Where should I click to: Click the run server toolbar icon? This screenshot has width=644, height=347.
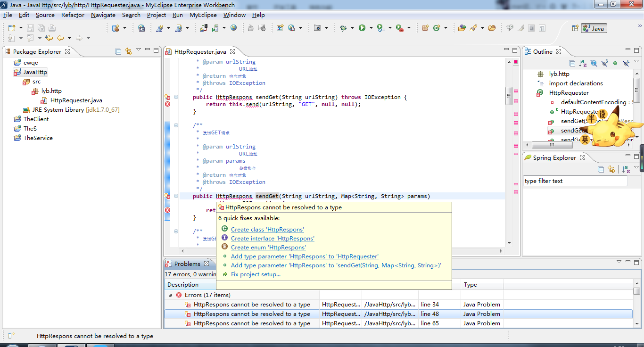coord(215,28)
